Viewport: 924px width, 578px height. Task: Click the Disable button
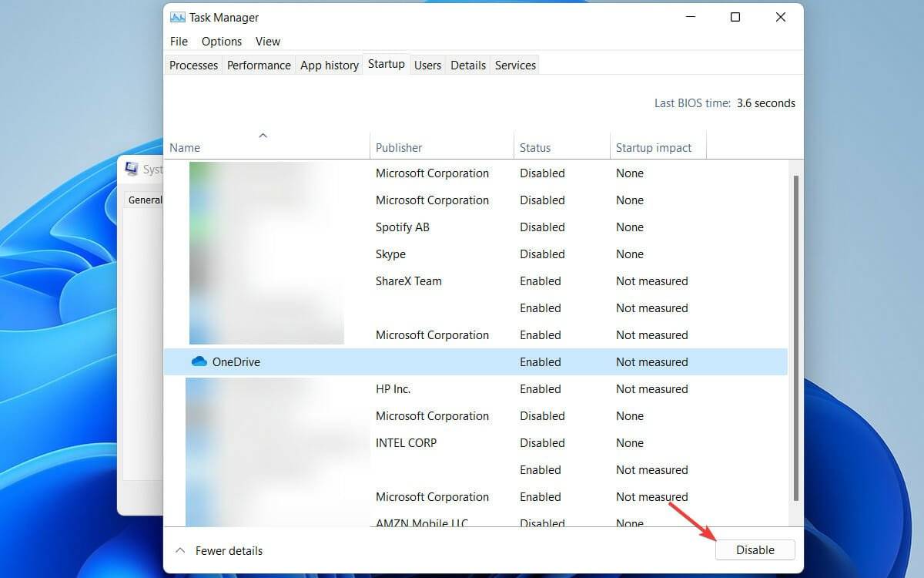(x=755, y=549)
